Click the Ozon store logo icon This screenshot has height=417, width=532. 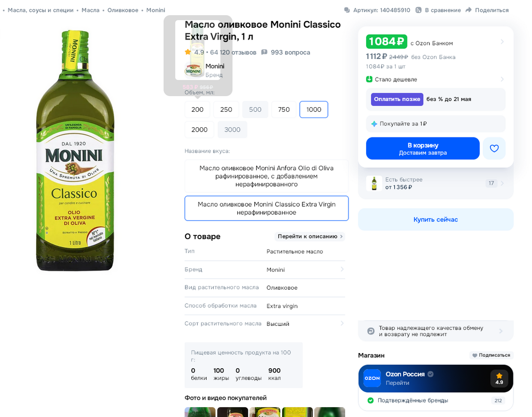(x=372, y=378)
